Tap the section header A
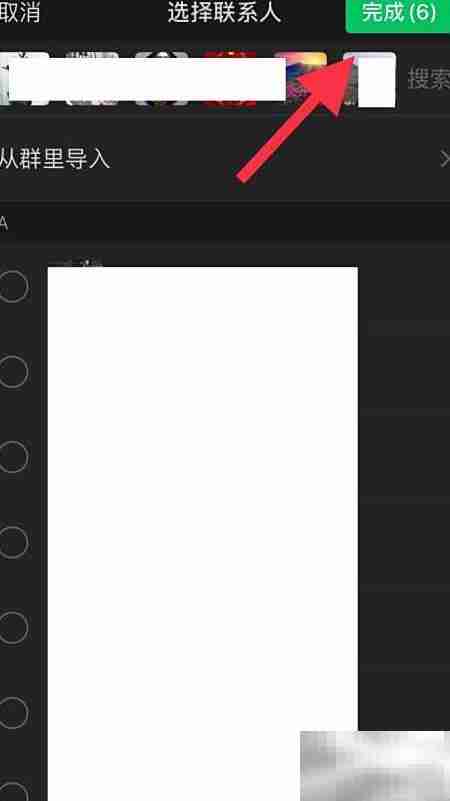450x801 pixels. tap(4, 225)
